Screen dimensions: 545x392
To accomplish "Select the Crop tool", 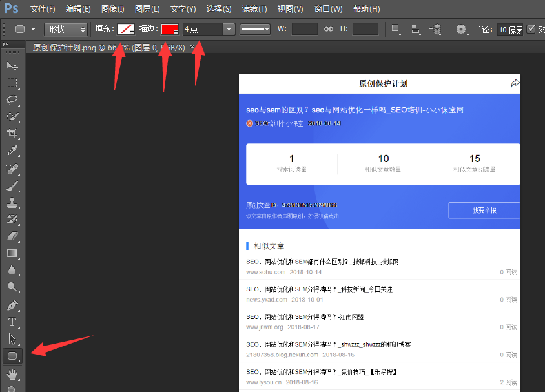I will click(12, 134).
